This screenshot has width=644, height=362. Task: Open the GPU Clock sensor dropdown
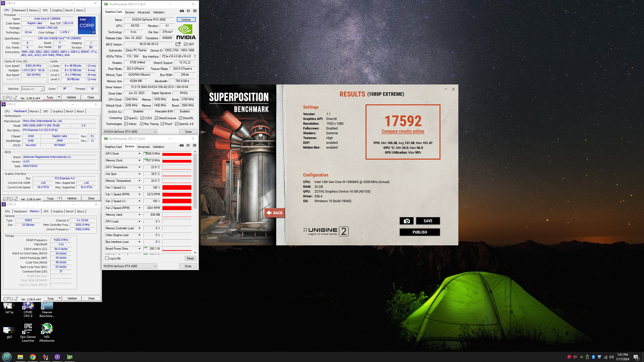[x=139, y=154]
